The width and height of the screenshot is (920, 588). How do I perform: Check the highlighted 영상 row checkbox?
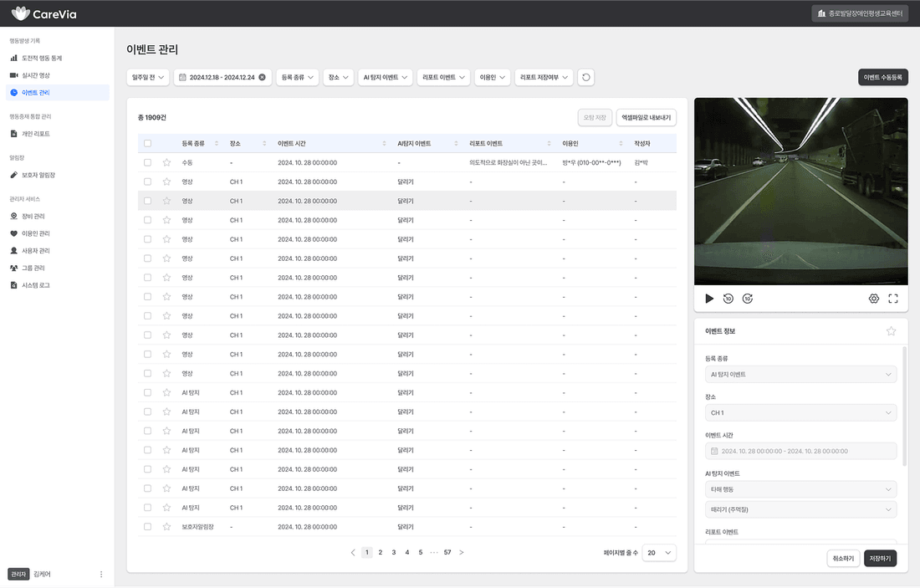click(x=147, y=201)
